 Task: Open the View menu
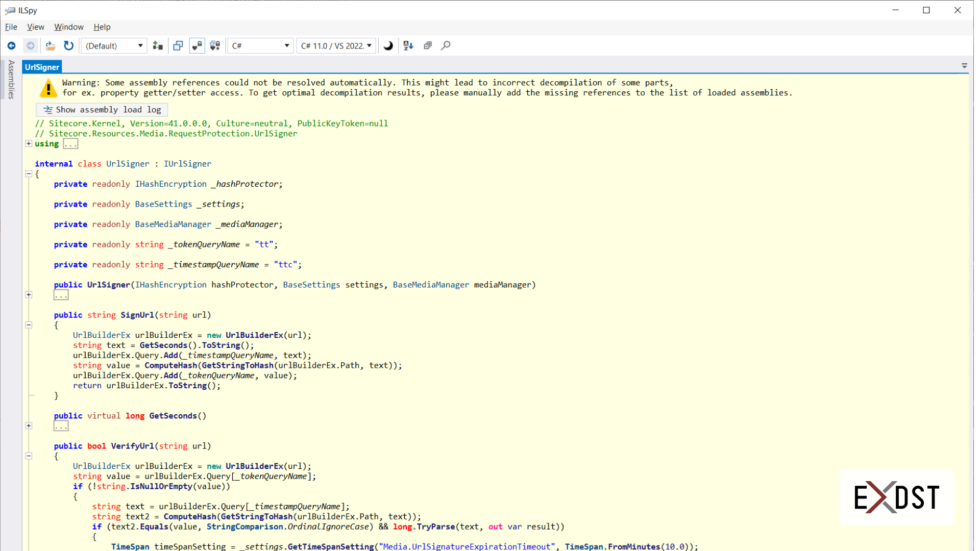[35, 27]
